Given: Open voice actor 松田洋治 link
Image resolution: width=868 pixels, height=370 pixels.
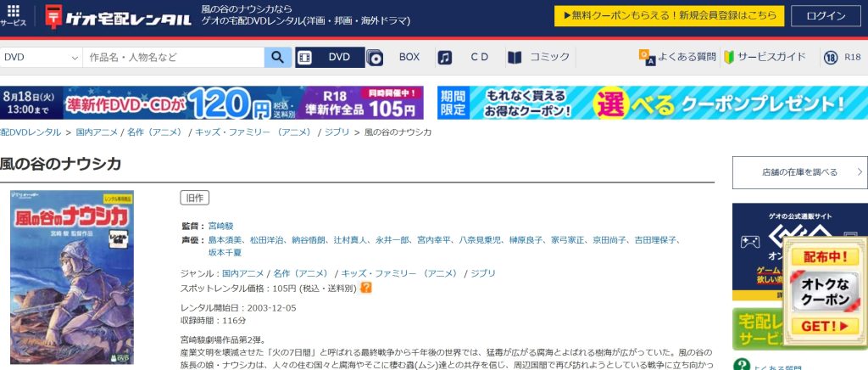Looking at the screenshot, I should (266, 240).
